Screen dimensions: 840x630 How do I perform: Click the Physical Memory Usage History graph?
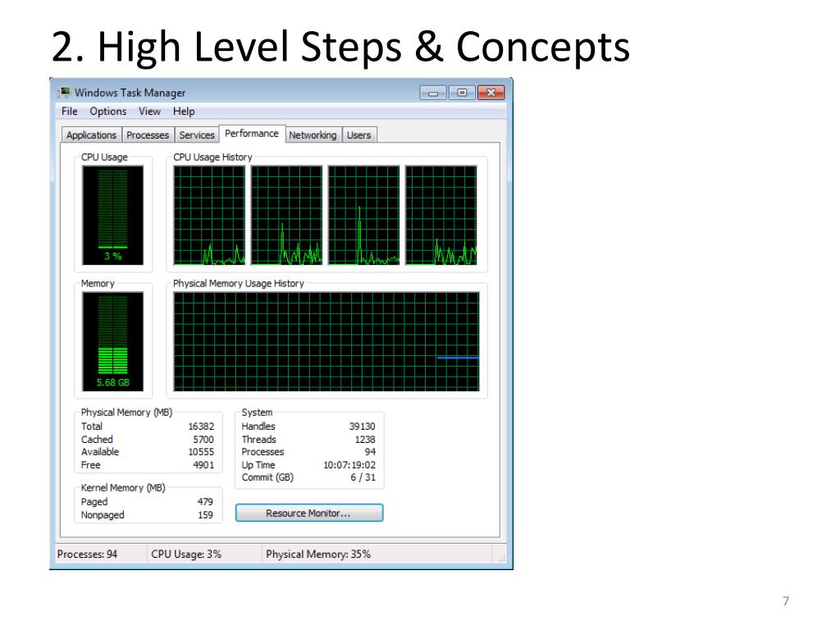[x=326, y=341]
